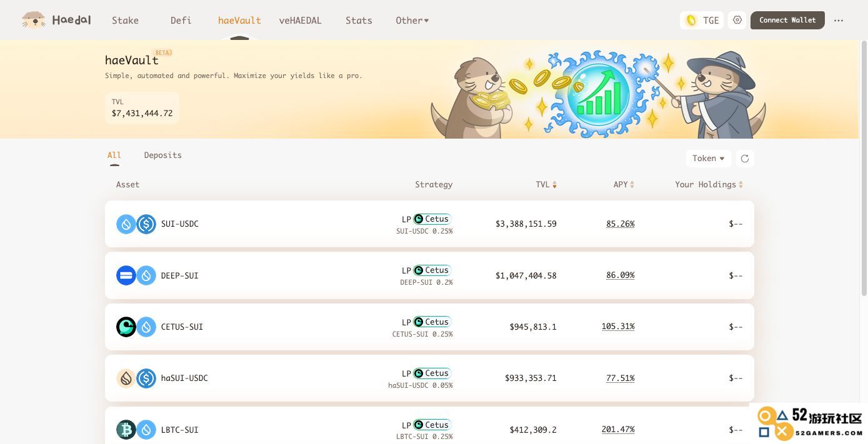Click the SUI droplet icon in SUI-USDC row
Screen dimensions: 868x444
tap(126, 224)
